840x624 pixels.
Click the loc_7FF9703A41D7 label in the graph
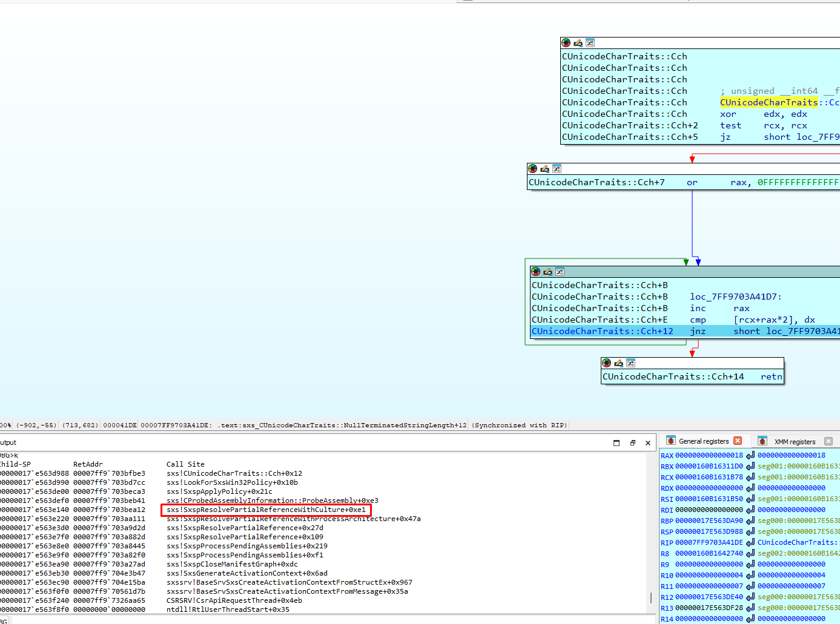(736, 297)
